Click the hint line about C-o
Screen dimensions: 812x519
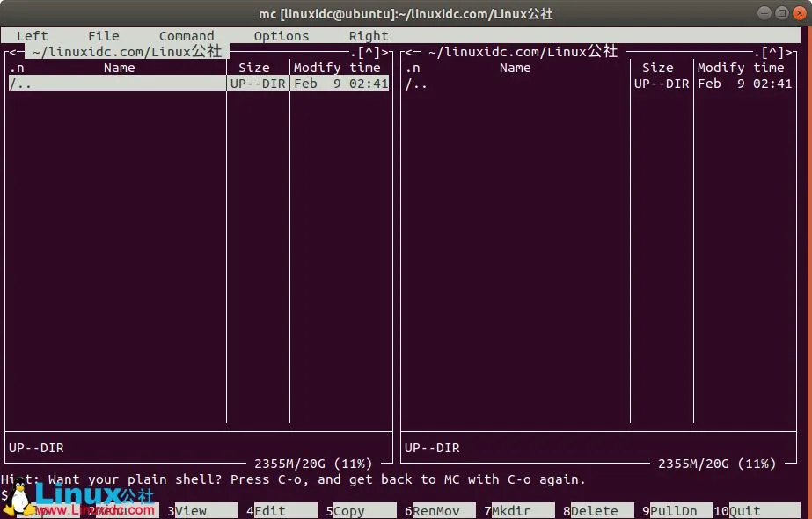coord(293,479)
